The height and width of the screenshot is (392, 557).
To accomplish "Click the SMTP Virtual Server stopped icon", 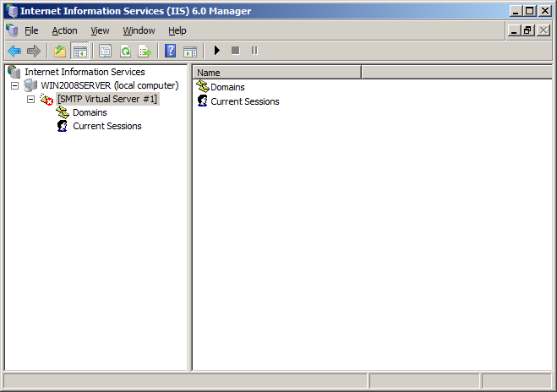I will tap(46, 100).
